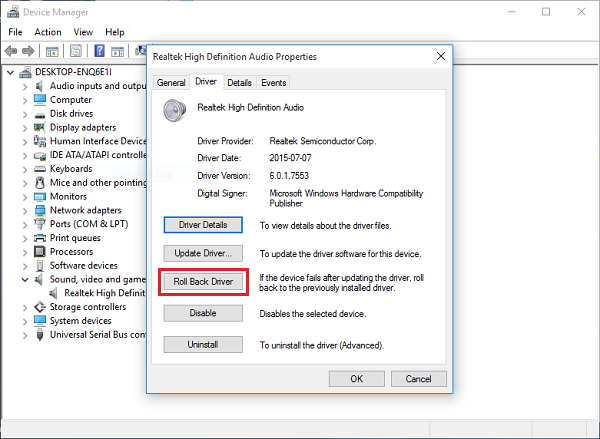Expand Audio inputs and outputs node
The image size is (600, 439).
pos(25,86)
